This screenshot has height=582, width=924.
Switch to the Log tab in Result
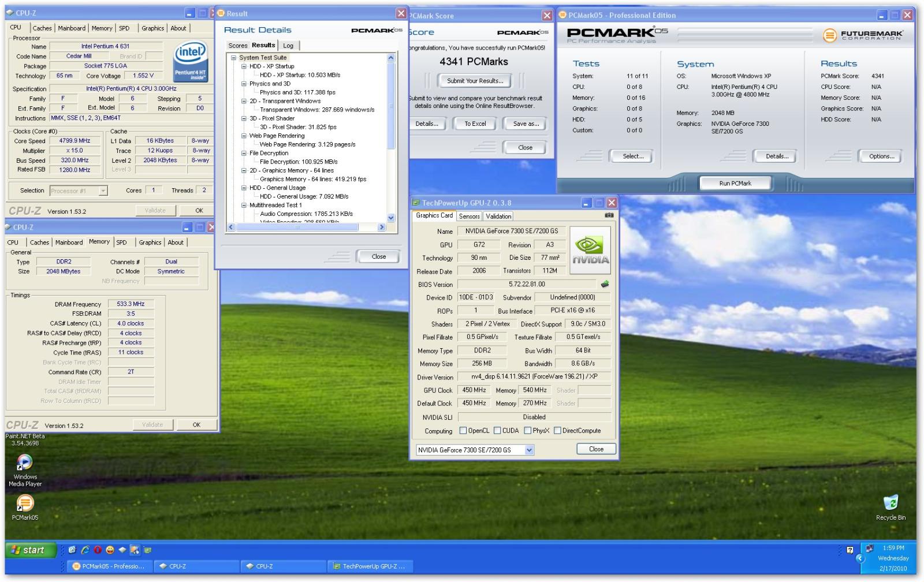coord(288,46)
